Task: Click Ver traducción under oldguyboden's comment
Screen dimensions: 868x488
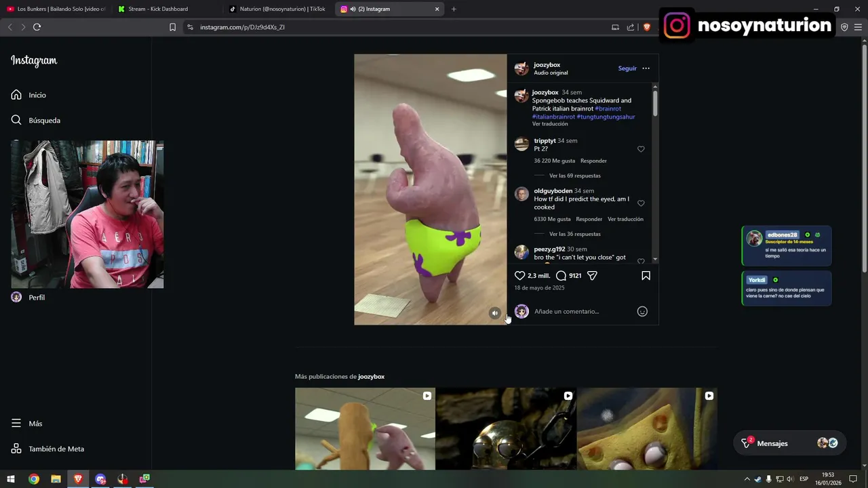Action: [x=625, y=219]
